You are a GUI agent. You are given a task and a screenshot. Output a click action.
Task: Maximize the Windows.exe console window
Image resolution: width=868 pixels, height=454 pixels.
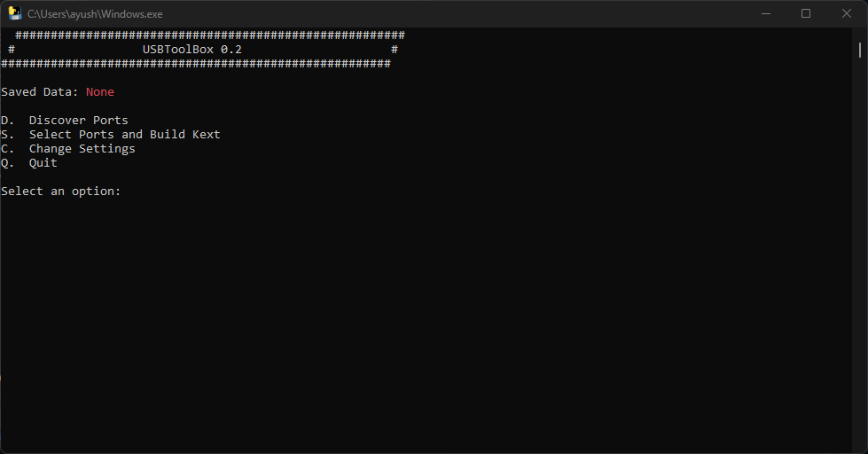click(806, 13)
